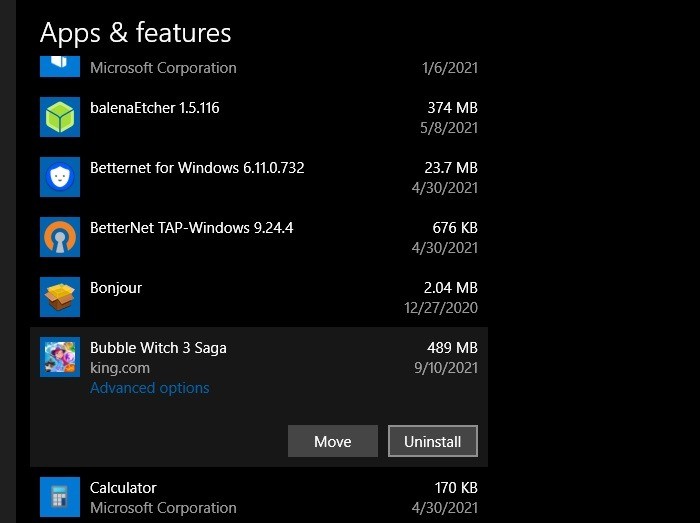Click the 170 KB size value
Screen dimensions: 700x523
pos(456,488)
